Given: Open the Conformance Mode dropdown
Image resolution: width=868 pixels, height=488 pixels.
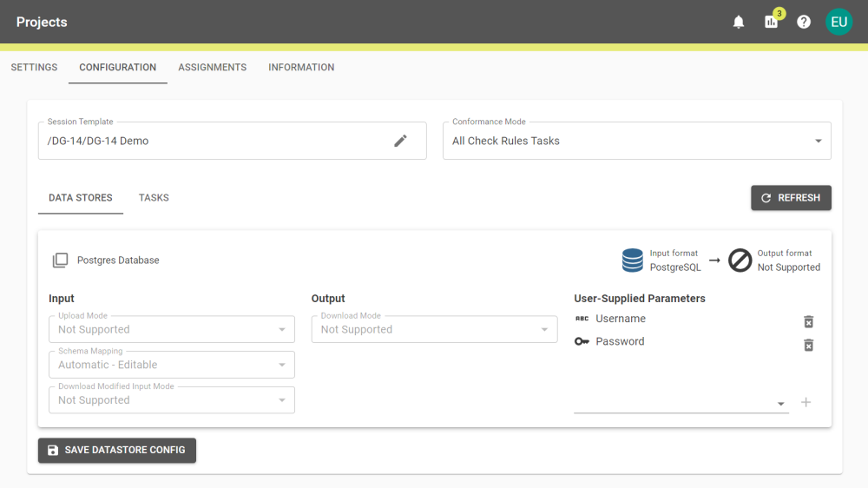Looking at the screenshot, I should (x=636, y=141).
